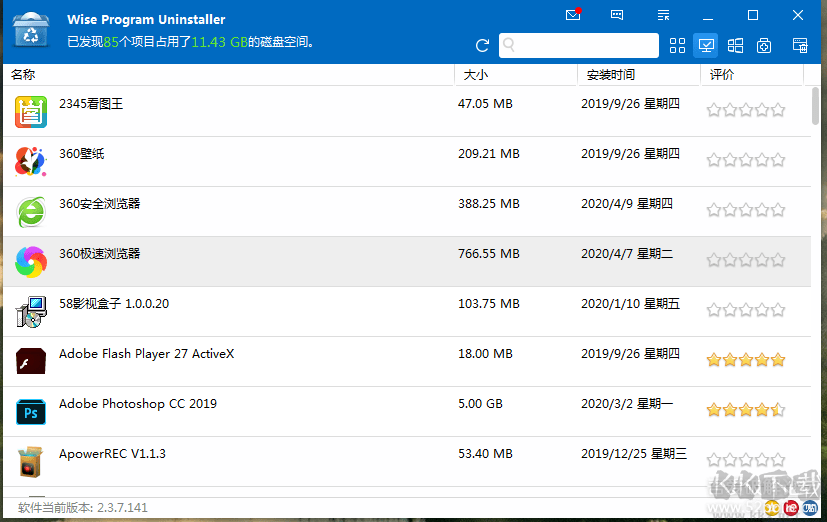Rate 2345看图王 five stars
Screen dimensions: 827x522
pyautogui.click(x=778, y=110)
